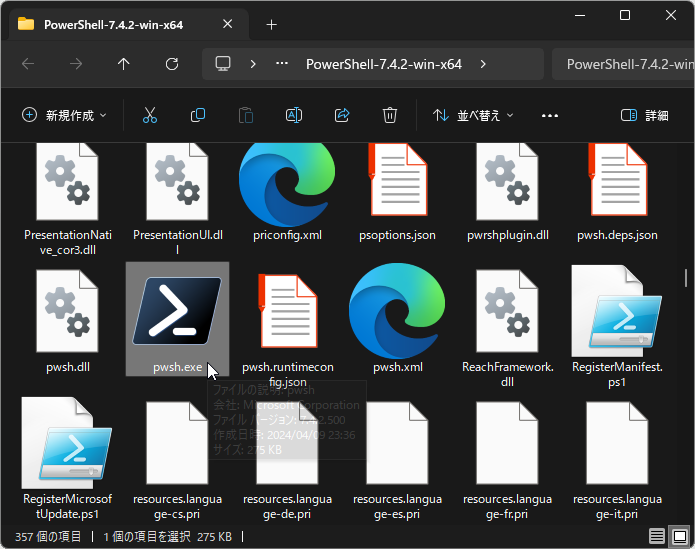The image size is (695, 549).
Task: Select the ReachFramework.dll file icon
Action: (x=507, y=311)
